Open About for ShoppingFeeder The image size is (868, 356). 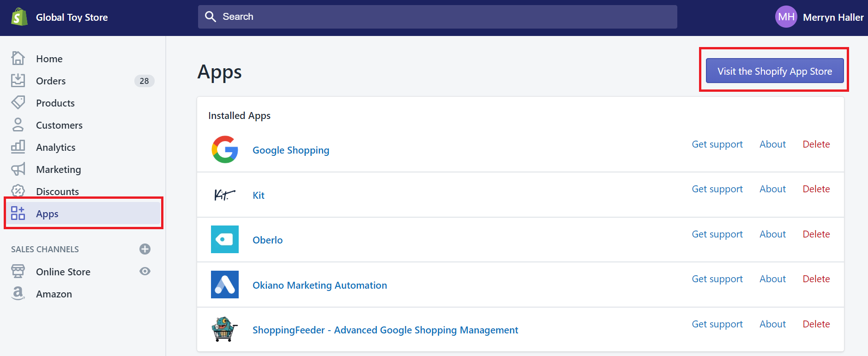coord(772,324)
